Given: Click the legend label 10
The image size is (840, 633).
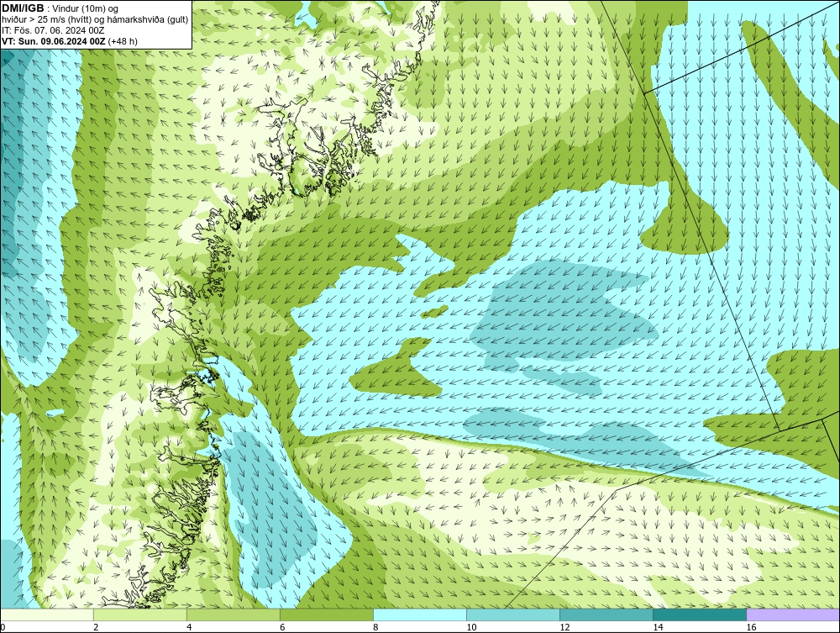Looking at the screenshot, I should pos(471,627).
